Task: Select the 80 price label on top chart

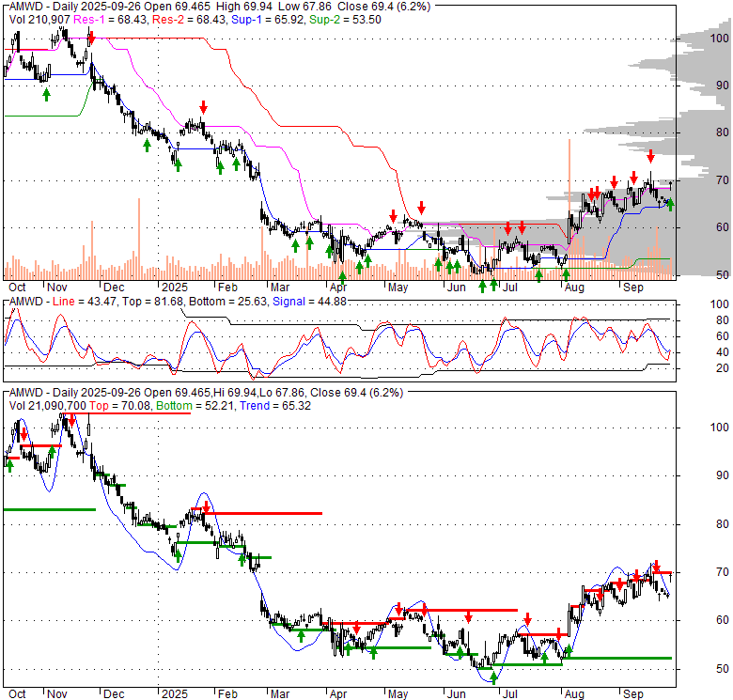Action: tap(723, 132)
